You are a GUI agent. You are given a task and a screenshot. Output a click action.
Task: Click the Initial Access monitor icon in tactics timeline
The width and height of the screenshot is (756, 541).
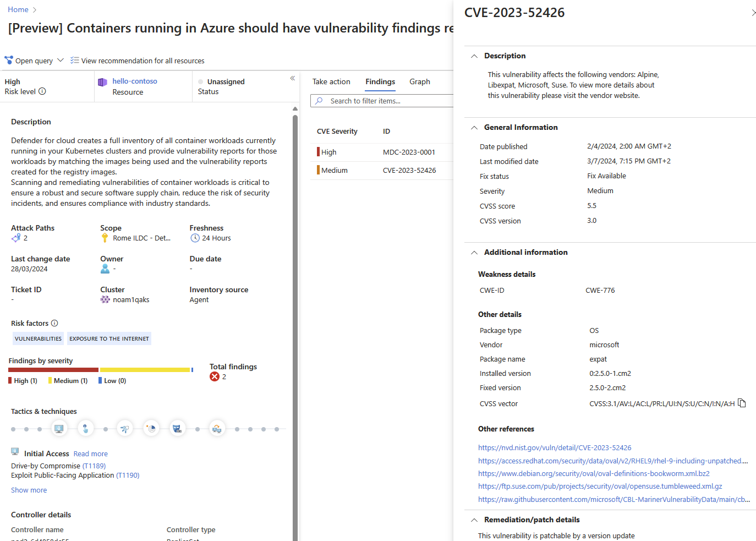(59, 429)
